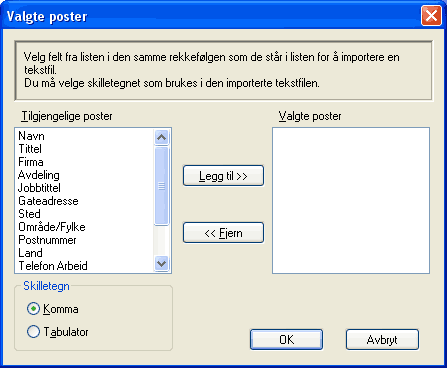Select Område/Fylke list item
This screenshot has height=368, width=447.
(52, 227)
